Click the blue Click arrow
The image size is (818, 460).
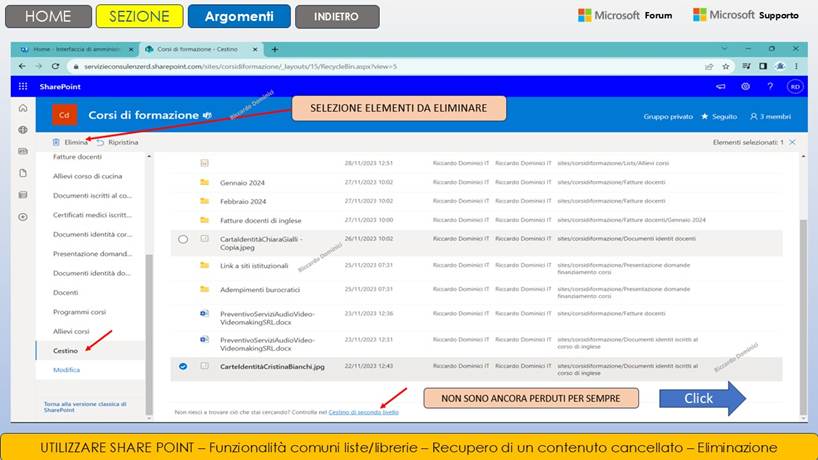(x=702, y=398)
